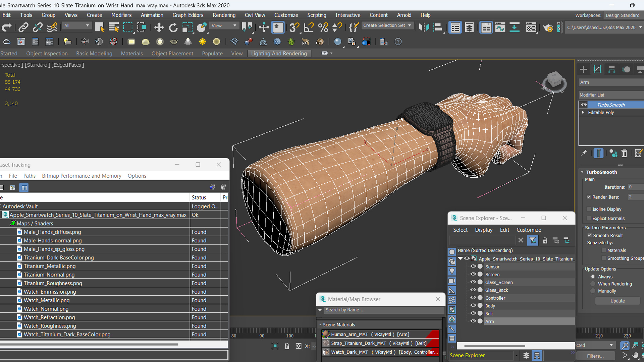
Task: Toggle the Render Iters checkbox
Action: (589, 197)
